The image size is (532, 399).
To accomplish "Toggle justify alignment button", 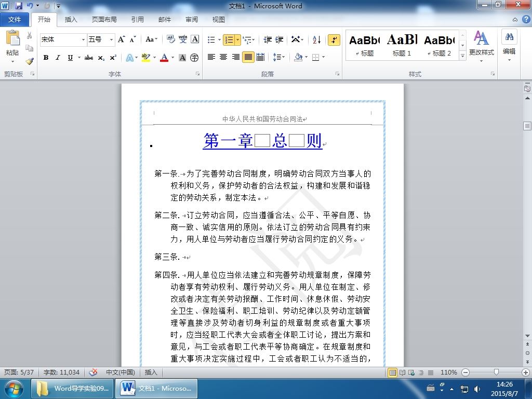I will click(x=248, y=57).
